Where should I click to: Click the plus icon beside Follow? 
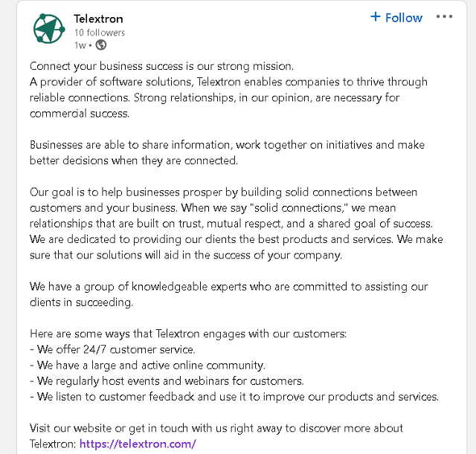pyautogui.click(x=376, y=16)
